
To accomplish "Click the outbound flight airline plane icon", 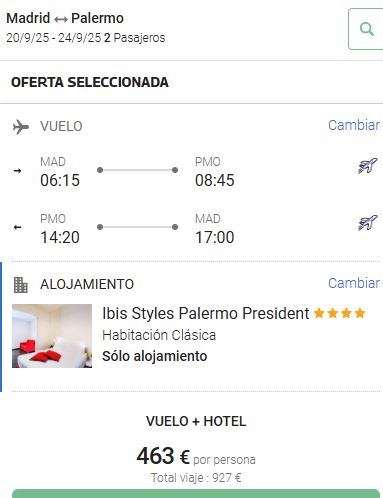I will (368, 166).
